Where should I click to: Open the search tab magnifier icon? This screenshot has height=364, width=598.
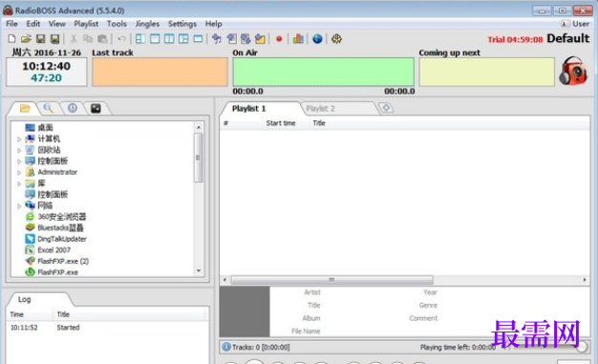[x=48, y=108]
